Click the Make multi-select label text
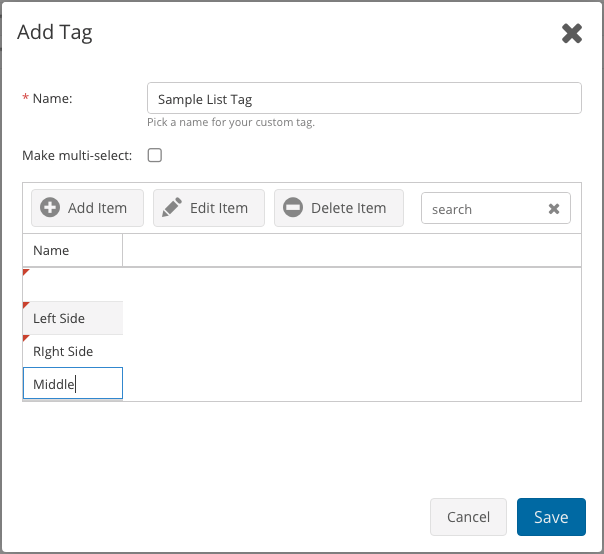Image resolution: width=604 pixels, height=554 pixels. click(77, 155)
